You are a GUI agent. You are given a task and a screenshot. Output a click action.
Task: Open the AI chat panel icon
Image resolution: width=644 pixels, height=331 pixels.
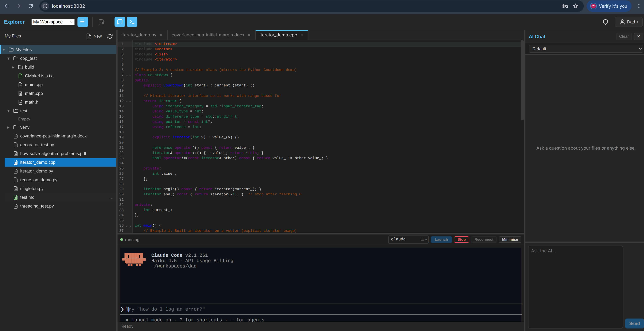[x=120, y=22]
